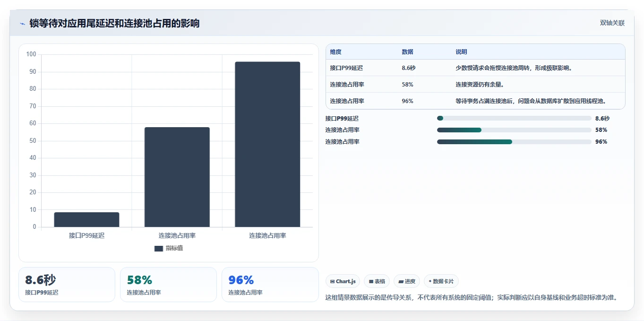Click the lightning icon beside the title

point(22,24)
